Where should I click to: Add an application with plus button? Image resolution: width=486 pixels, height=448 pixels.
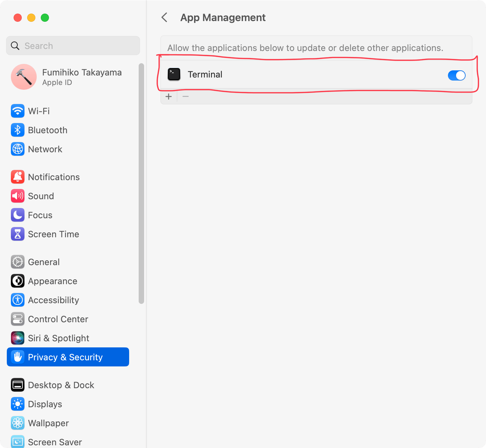click(x=169, y=97)
